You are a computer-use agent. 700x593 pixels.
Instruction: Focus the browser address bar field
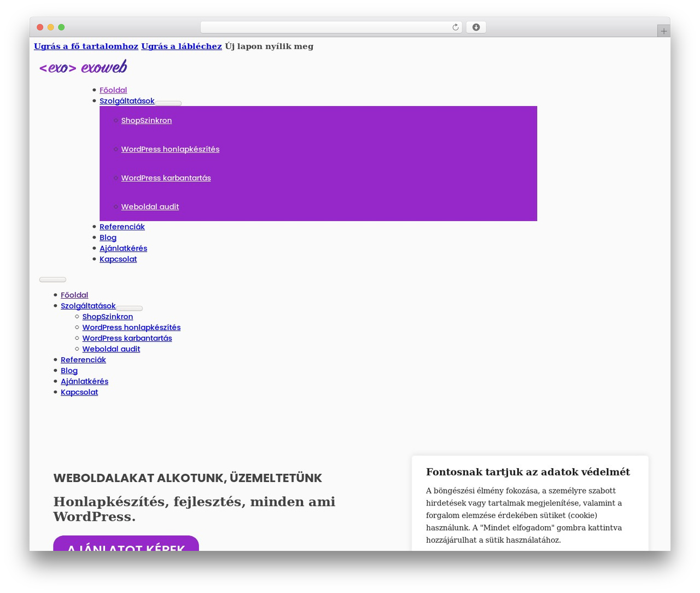(x=331, y=27)
